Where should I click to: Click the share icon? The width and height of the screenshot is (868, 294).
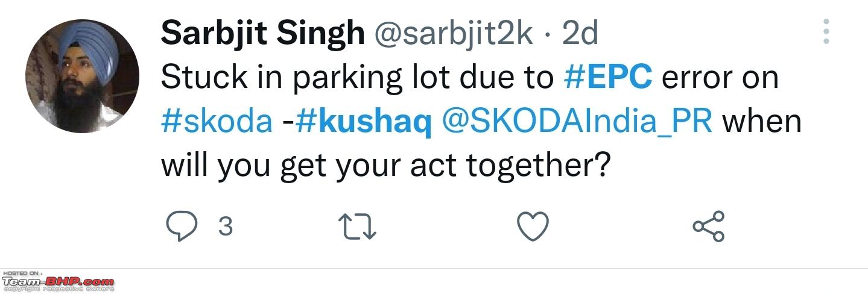coord(709,227)
